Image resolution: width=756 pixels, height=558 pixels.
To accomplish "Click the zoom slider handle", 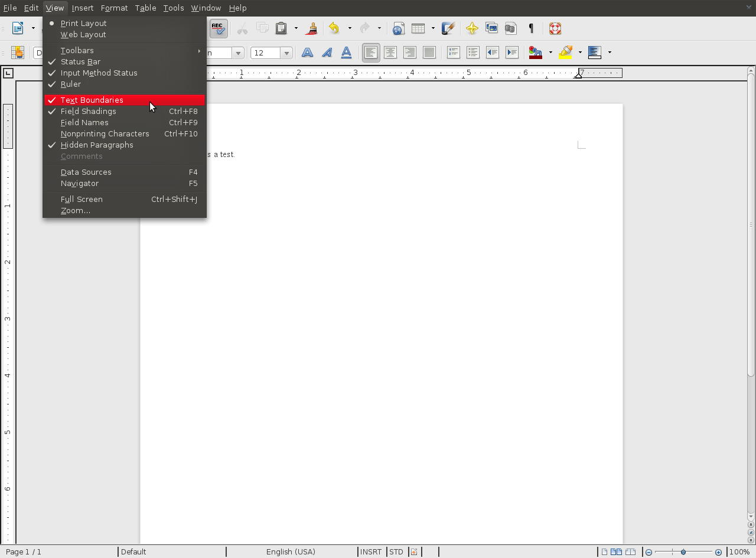I will [x=683, y=552].
